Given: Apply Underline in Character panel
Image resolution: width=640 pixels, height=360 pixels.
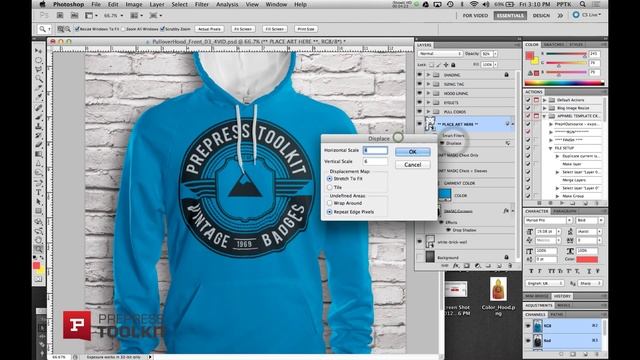Looking at the screenshot, I should click(588, 271).
